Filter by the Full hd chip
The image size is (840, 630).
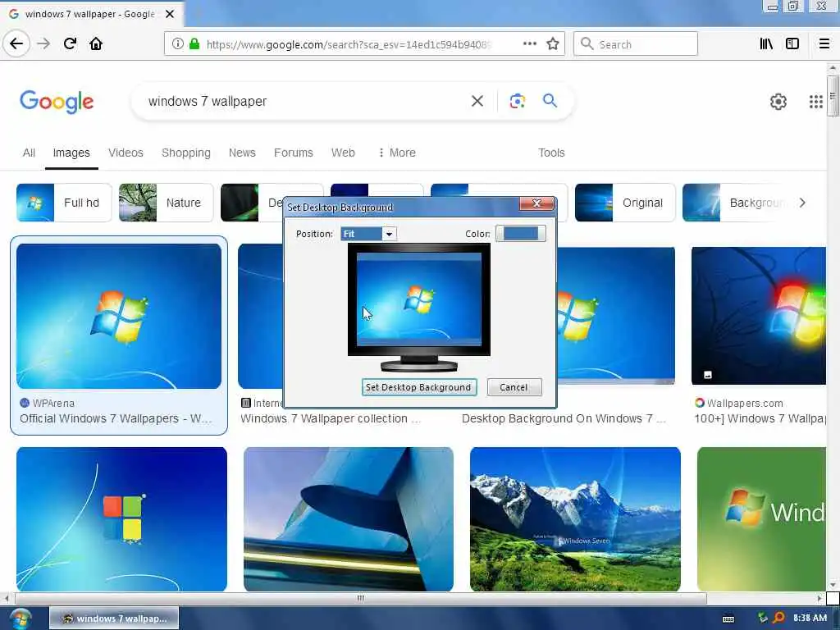(x=64, y=203)
